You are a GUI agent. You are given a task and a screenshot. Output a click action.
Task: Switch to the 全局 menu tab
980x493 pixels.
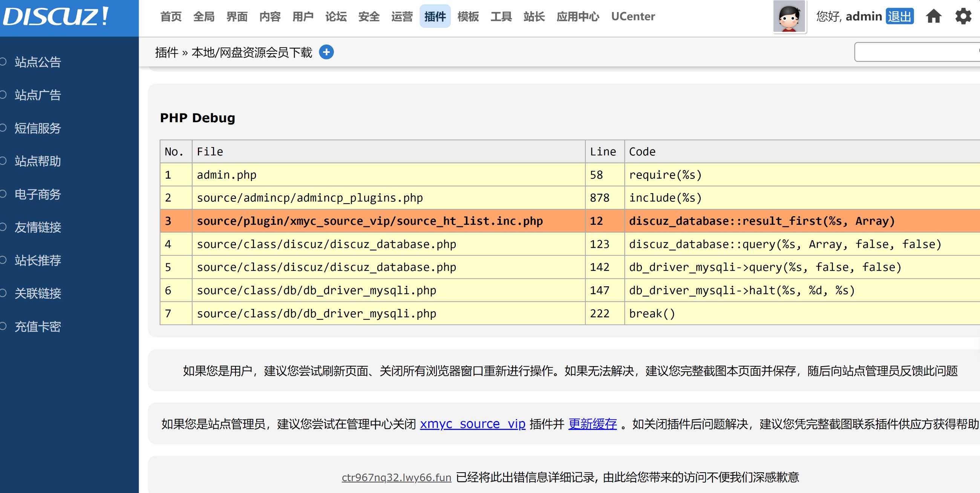[x=204, y=16]
